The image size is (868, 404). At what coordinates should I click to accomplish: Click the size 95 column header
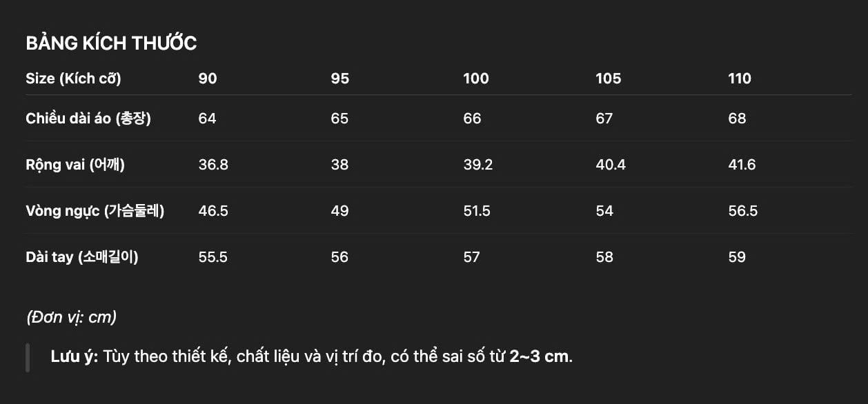[x=340, y=79]
